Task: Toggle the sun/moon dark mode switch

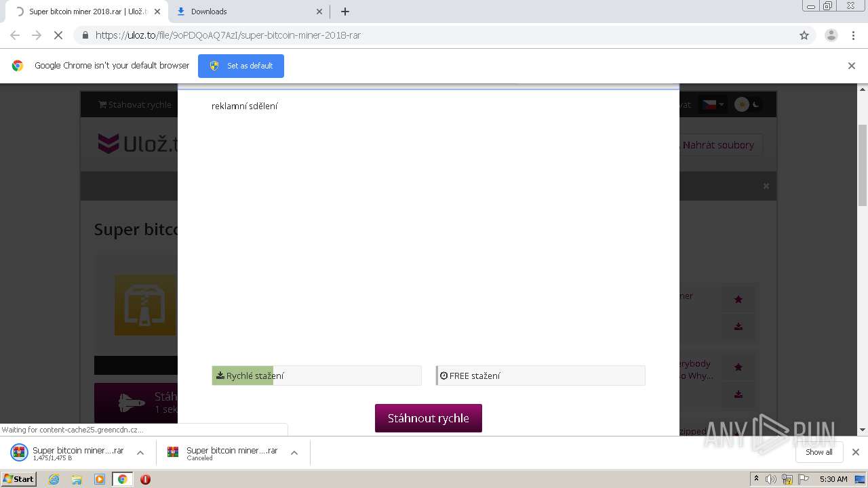Action: point(748,104)
